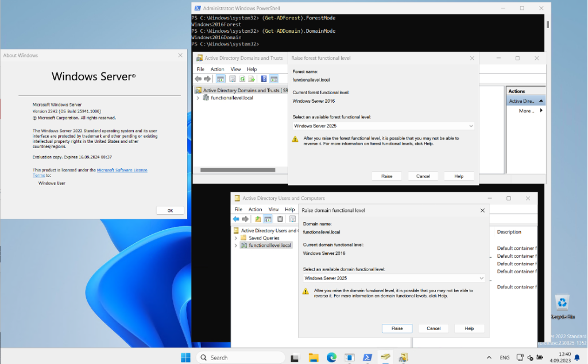588x364 pixels.
Task: Click the Properties clipboard icon in Users and Computers toolbar
Action: click(x=280, y=218)
